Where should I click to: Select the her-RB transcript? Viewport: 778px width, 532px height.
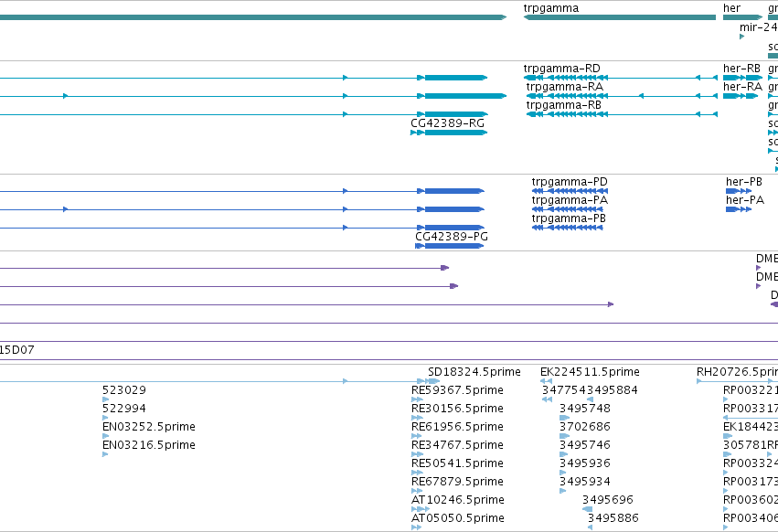(x=742, y=78)
